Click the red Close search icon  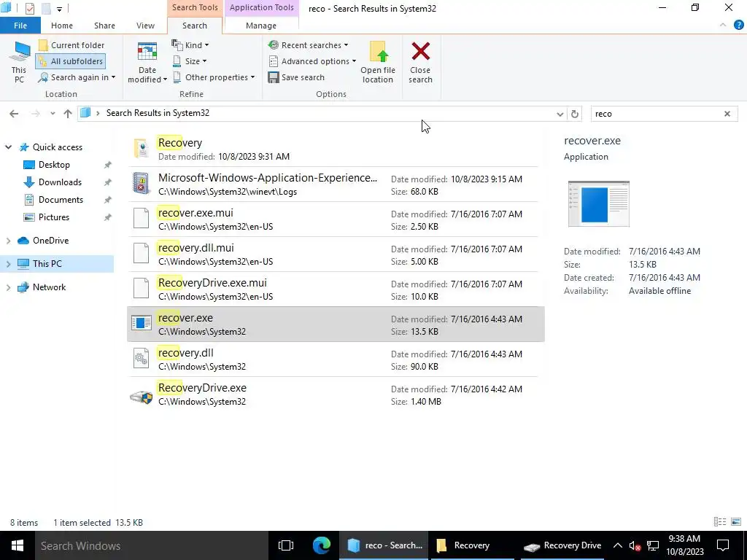(x=421, y=52)
